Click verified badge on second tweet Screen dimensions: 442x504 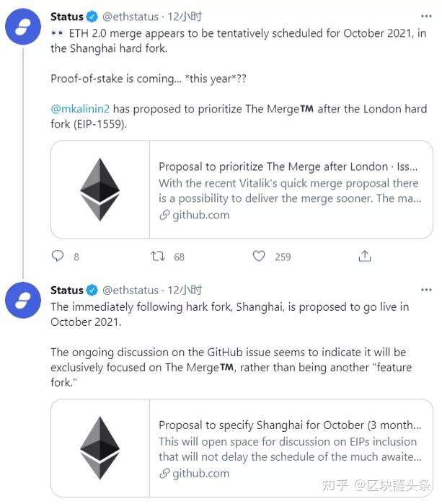click(x=92, y=291)
